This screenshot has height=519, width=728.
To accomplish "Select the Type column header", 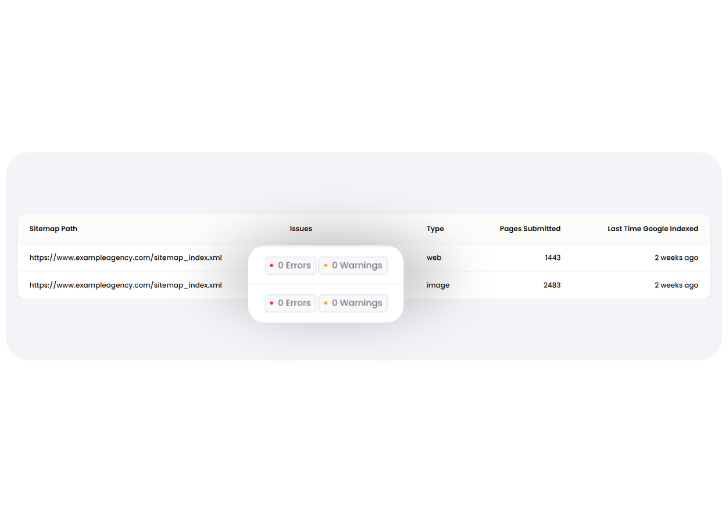I will pos(435,229).
